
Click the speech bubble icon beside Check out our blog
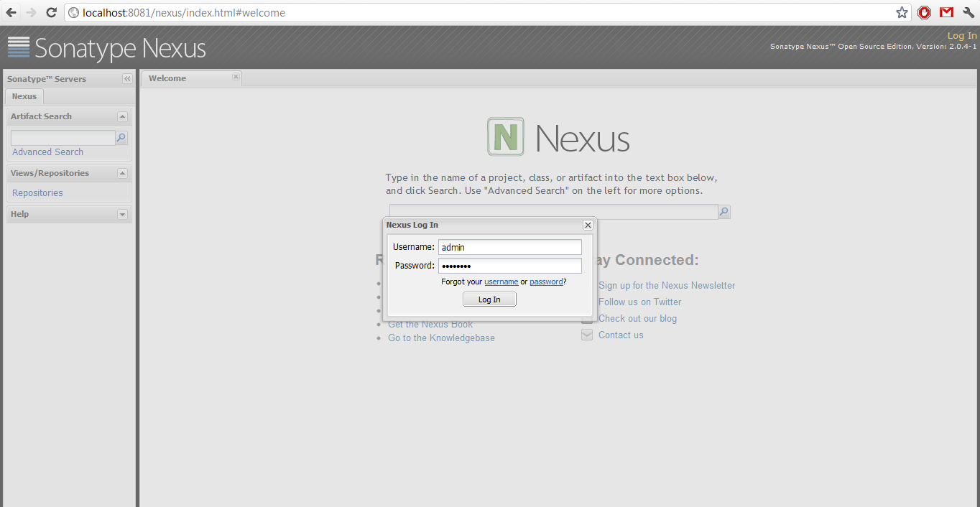(x=587, y=318)
